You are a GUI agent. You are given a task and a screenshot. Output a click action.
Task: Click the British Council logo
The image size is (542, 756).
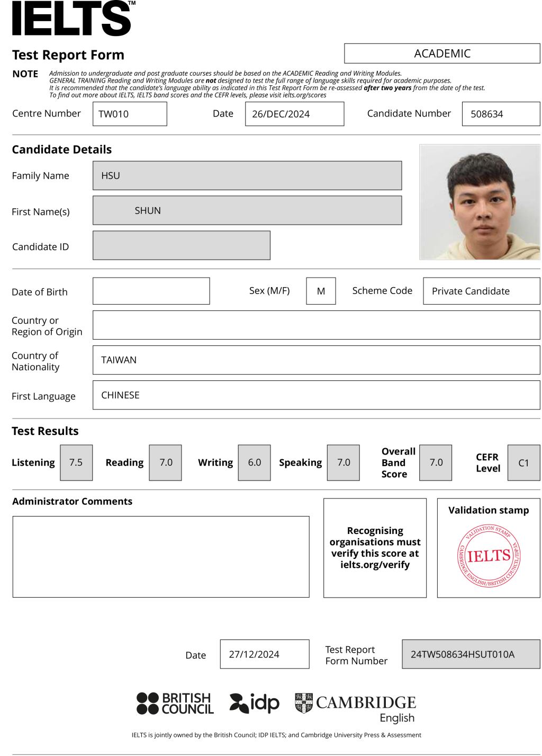point(175,704)
